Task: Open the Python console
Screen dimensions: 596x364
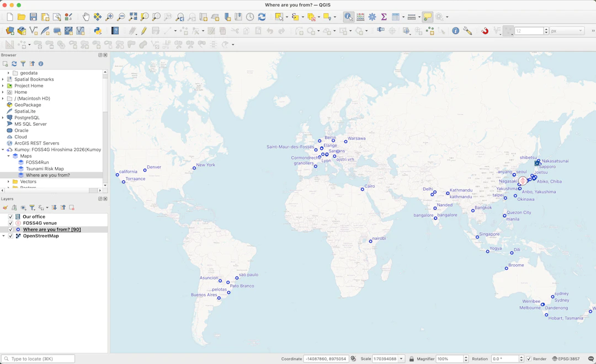Action: 98,31
